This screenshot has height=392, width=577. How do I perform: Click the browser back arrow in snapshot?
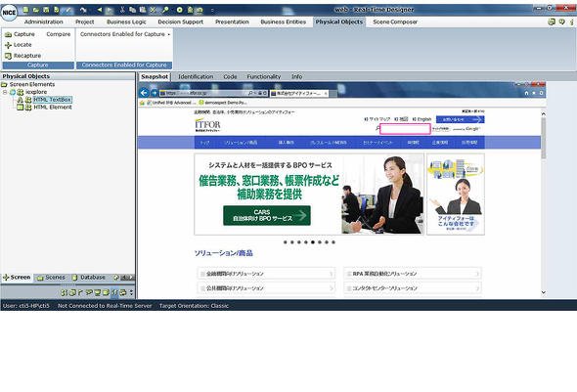pos(145,93)
